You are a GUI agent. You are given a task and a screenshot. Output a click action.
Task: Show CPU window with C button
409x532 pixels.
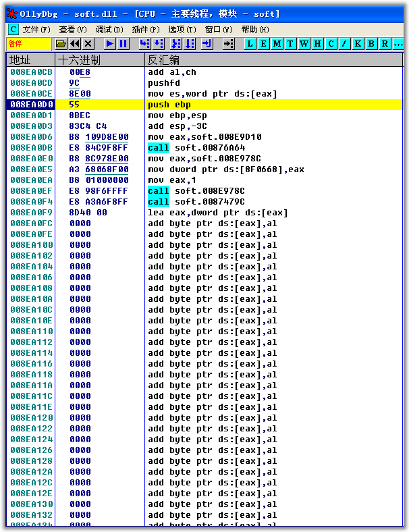point(331,43)
